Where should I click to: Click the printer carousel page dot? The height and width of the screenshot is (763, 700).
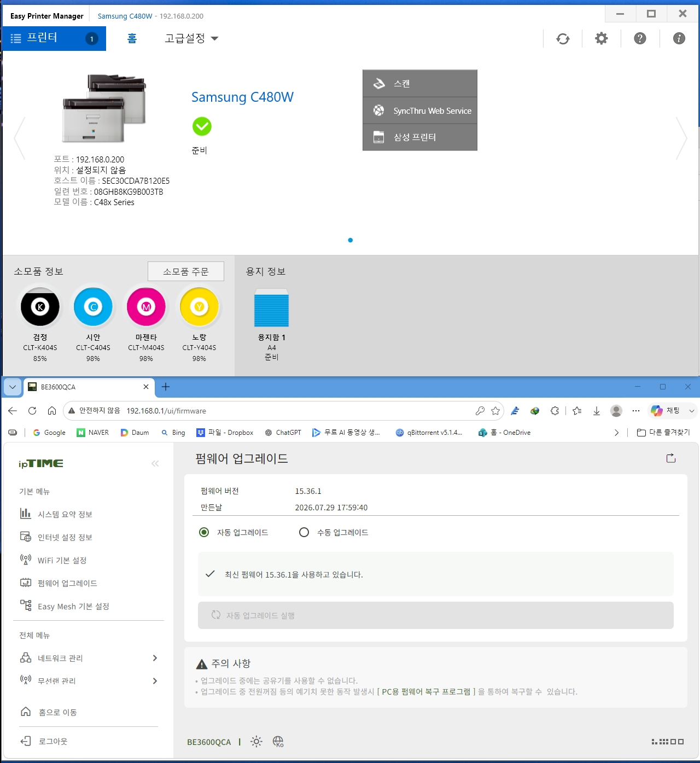coord(351,240)
